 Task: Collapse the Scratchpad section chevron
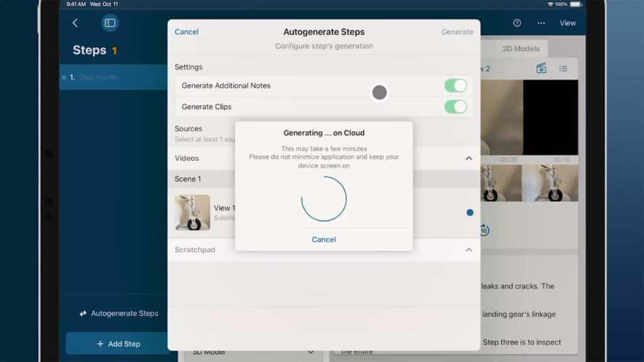point(469,250)
